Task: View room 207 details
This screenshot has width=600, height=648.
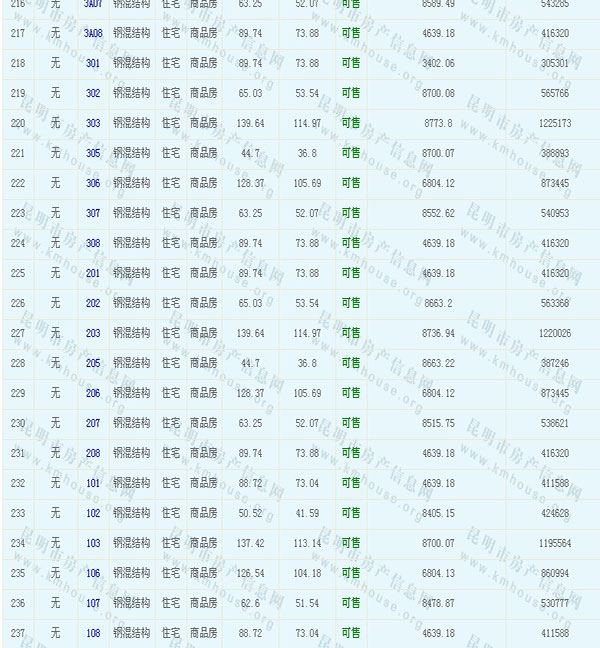Action: pyautogui.click(x=93, y=423)
